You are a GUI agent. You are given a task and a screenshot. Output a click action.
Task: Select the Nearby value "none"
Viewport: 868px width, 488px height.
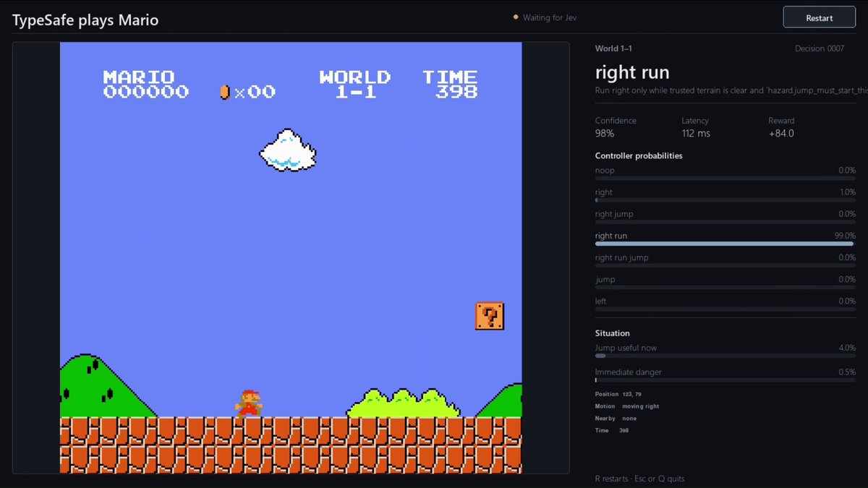tap(629, 419)
